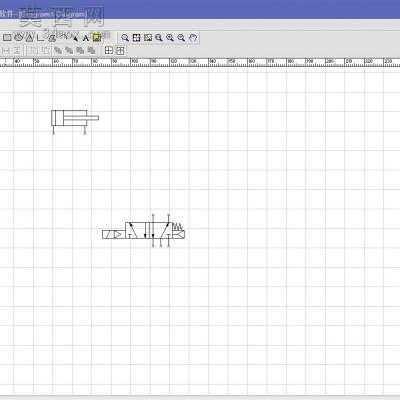
Task: Click the last of four stacked-shapes icons
Action: tap(91, 50)
